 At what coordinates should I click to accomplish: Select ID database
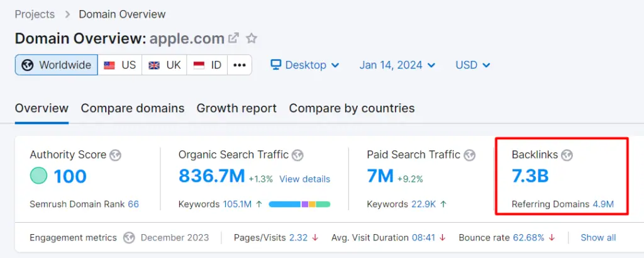(x=207, y=65)
